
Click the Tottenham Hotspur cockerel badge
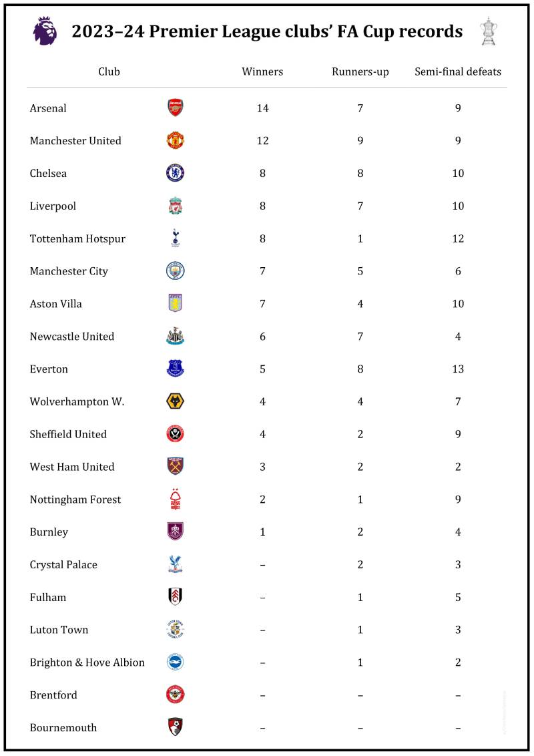[175, 238]
